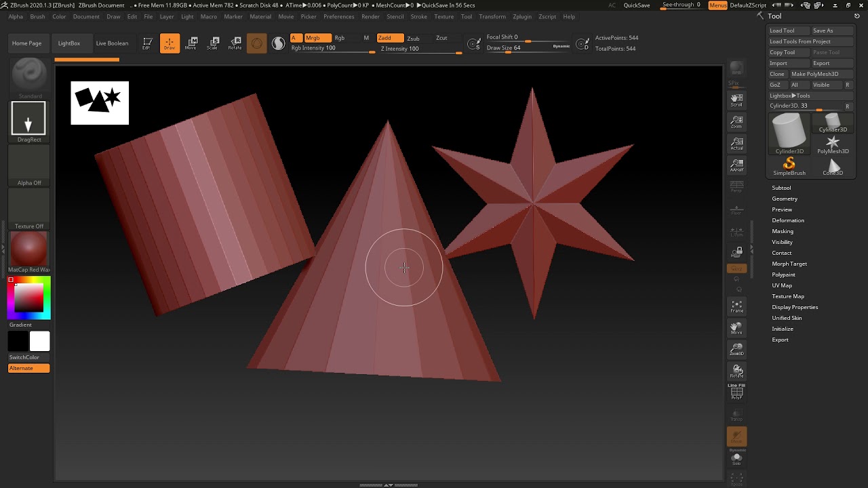Toggle the local transformations lock icon
868x488 pixels.
(736, 252)
